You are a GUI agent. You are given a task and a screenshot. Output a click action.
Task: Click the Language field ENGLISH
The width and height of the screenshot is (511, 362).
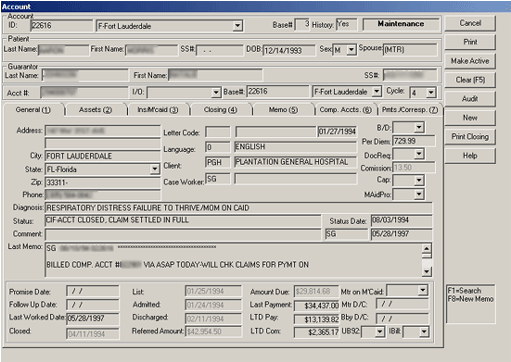295,147
